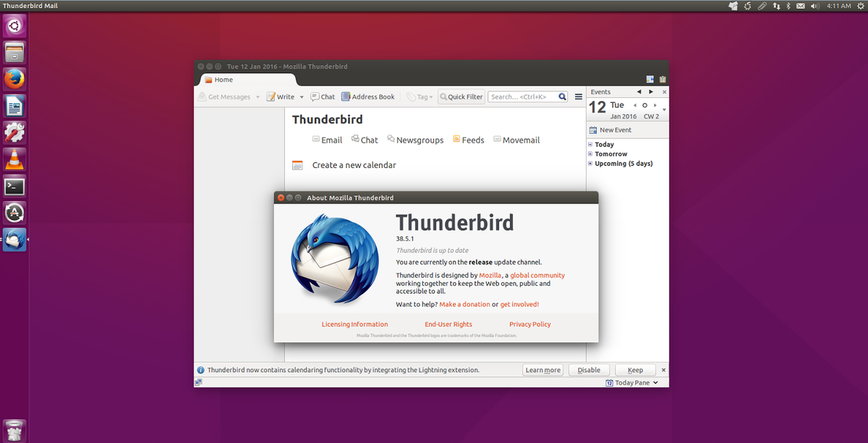Image resolution: width=868 pixels, height=443 pixels.
Task: Open Chat from the toolbar
Action: 323,97
